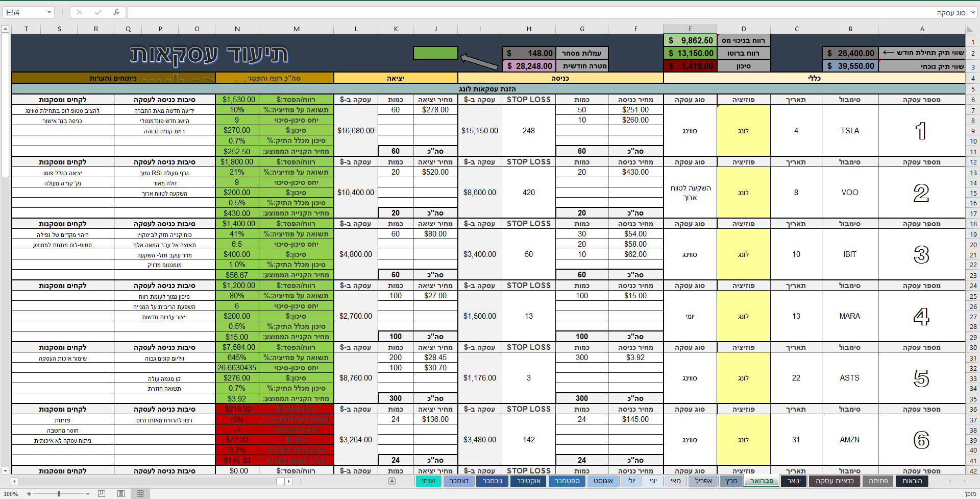Click the tab bar split handle dots
980x499 pixels.
pos(300,481)
